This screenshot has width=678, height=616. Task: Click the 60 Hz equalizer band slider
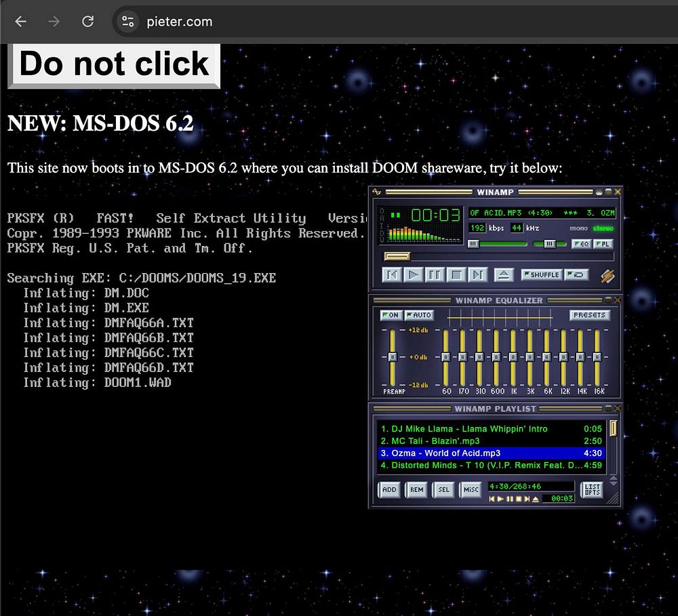[x=446, y=357]
